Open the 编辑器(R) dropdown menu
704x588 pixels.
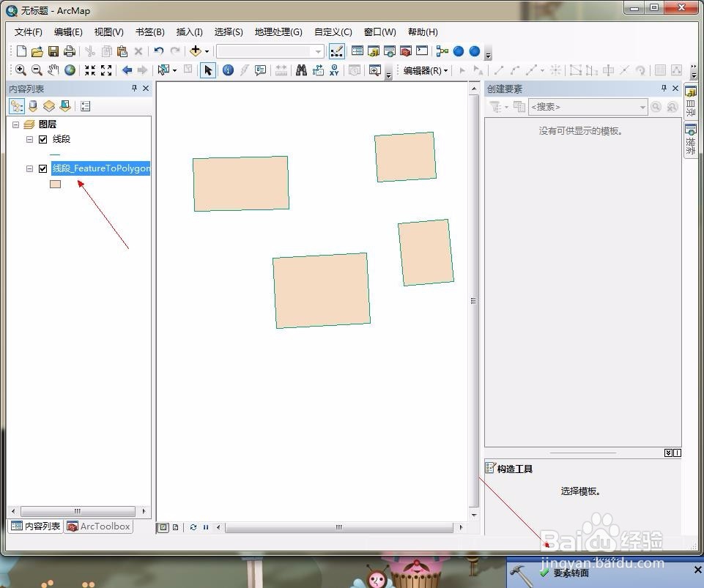coord(425,70)
